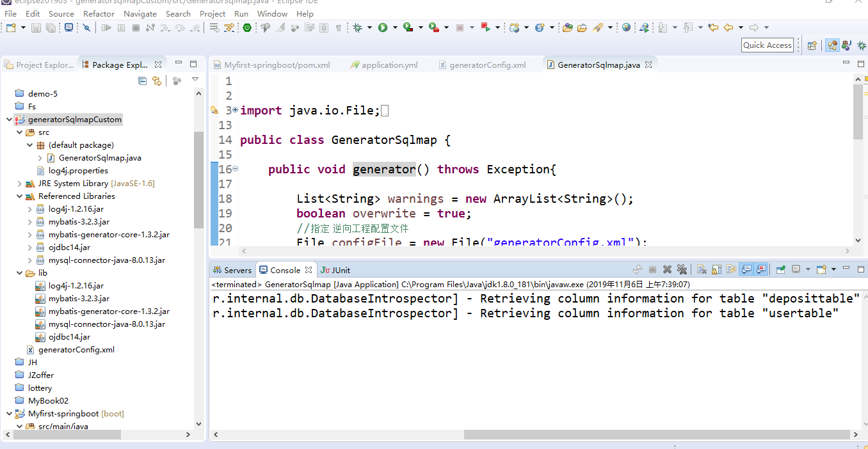
Task: Minimize the Console view panel
Action: [x=846, y=269]
